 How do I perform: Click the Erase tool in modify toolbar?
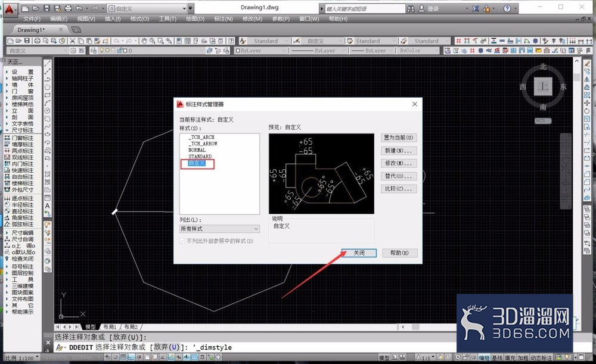[587, 64]
